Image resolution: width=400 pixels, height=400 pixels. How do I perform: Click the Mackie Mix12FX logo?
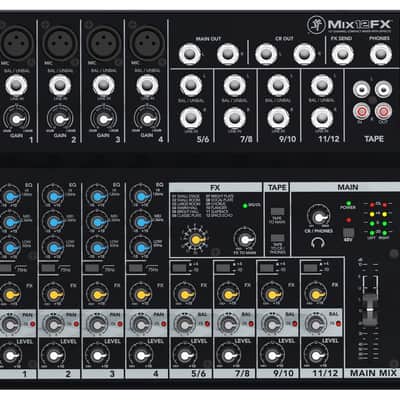tap(349, 24)
